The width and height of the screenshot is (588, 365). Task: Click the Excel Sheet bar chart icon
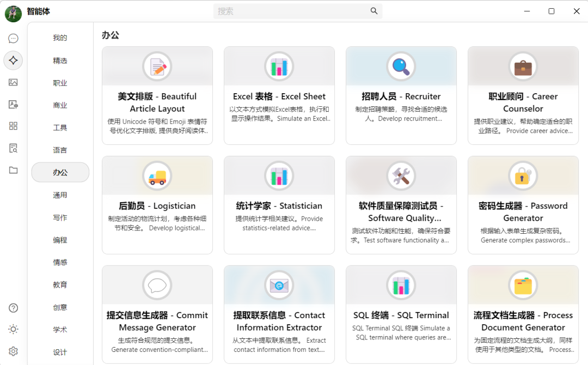[x=279, y=66]
